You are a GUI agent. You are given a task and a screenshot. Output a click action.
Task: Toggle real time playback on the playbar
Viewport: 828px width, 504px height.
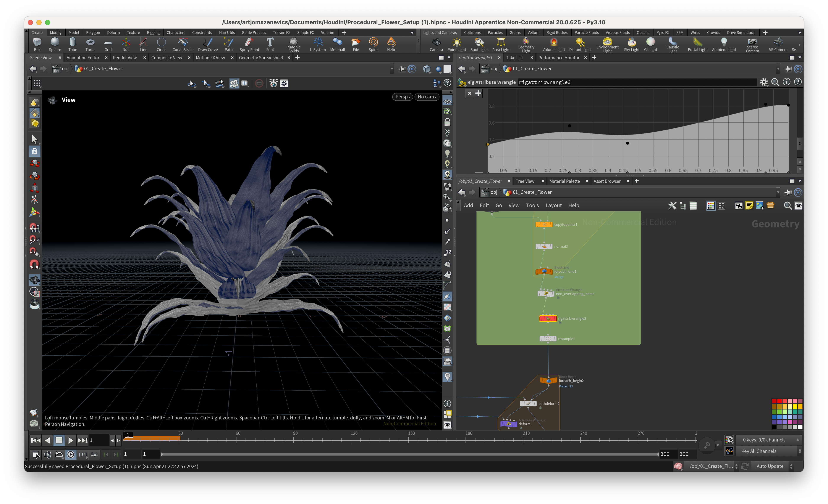click(x=71, y=455)
